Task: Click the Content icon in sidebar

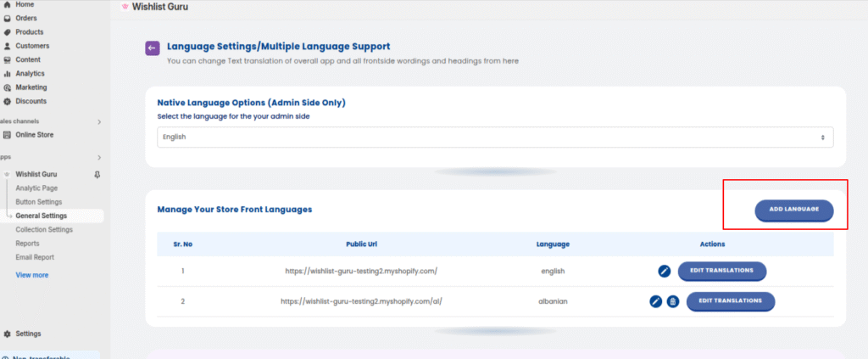Action: click(x=7, y=59)
